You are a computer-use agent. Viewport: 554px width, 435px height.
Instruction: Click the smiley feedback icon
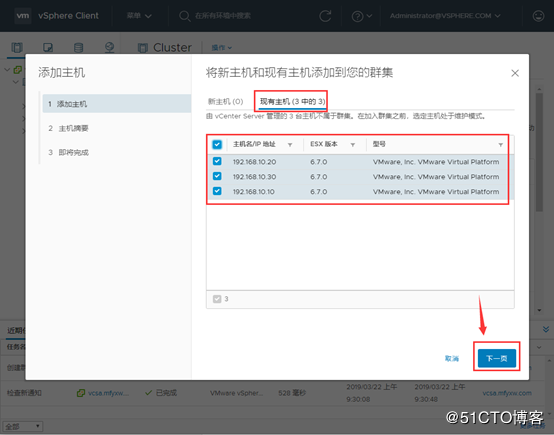tap(538, 16)
